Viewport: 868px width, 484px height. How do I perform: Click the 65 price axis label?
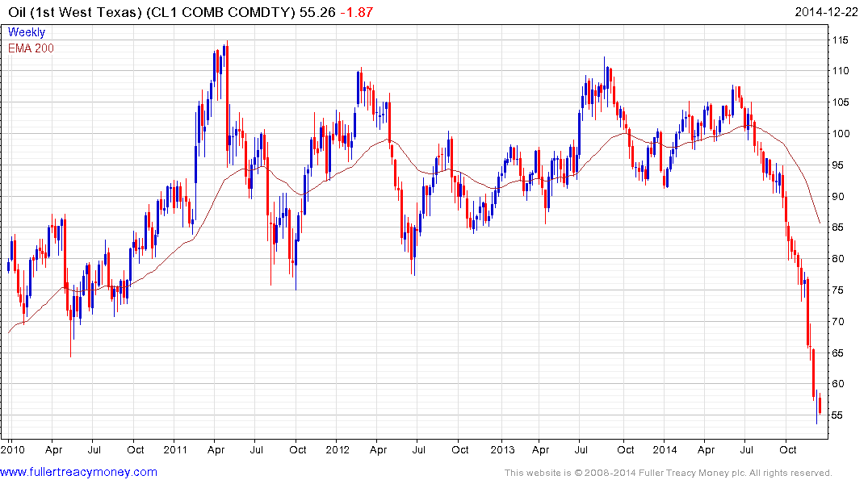pyautogui.click(x=837, y=353)
